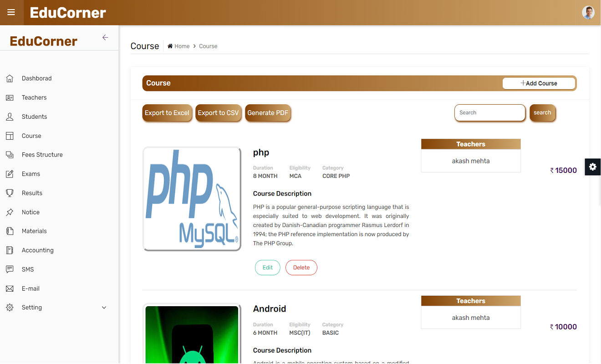Delete the php course
Viewport: 601px width, 364px height.
point(301,268)
